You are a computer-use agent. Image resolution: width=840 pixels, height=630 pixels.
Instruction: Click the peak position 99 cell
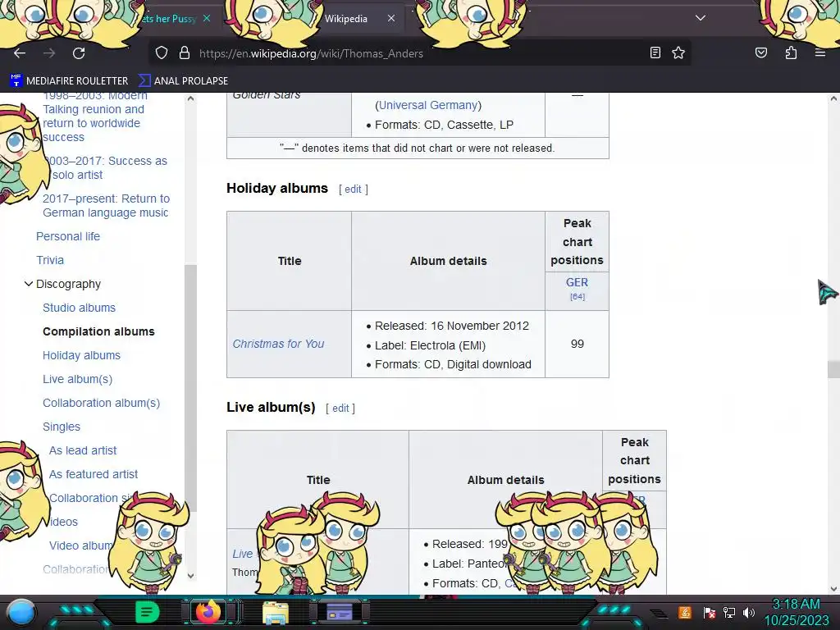pyautogui.click(x=577, y=344)
